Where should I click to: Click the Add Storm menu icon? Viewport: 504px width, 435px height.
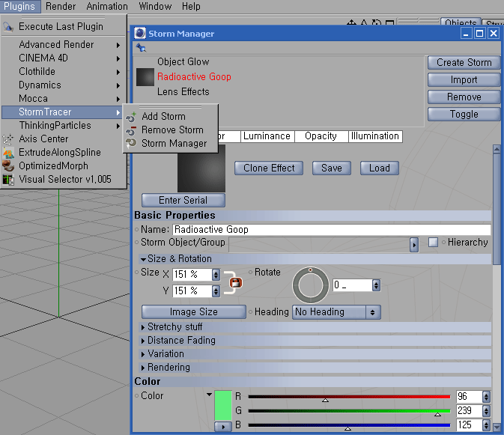click(131, 117)
